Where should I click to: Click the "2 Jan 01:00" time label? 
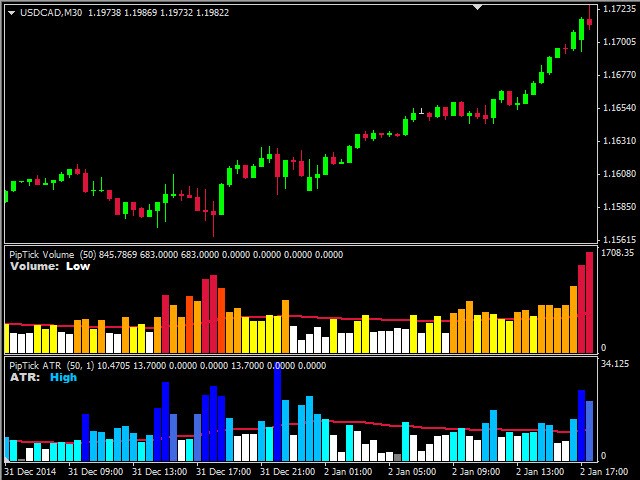point(350,470)
